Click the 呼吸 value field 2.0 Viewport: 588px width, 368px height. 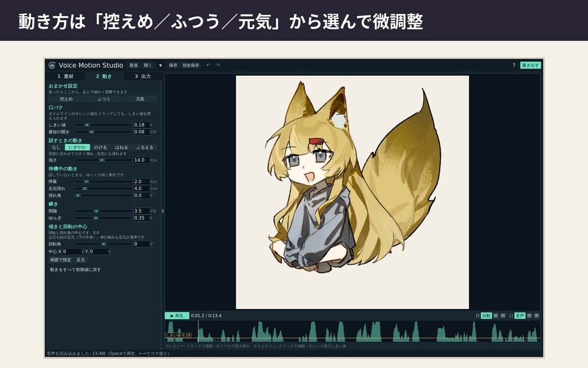coord(142,181)
